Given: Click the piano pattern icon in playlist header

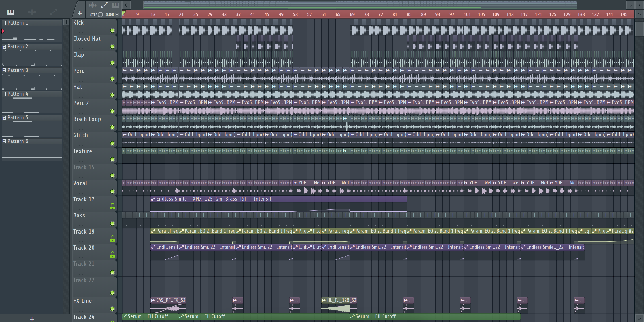Looking at the screenshot, I should (116, 5).
